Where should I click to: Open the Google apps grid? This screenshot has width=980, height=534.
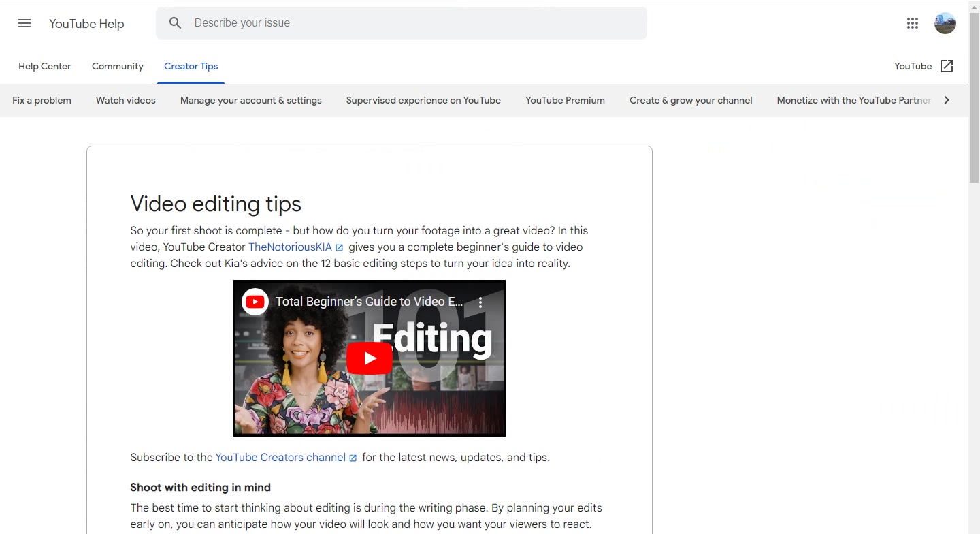(913, 23)
